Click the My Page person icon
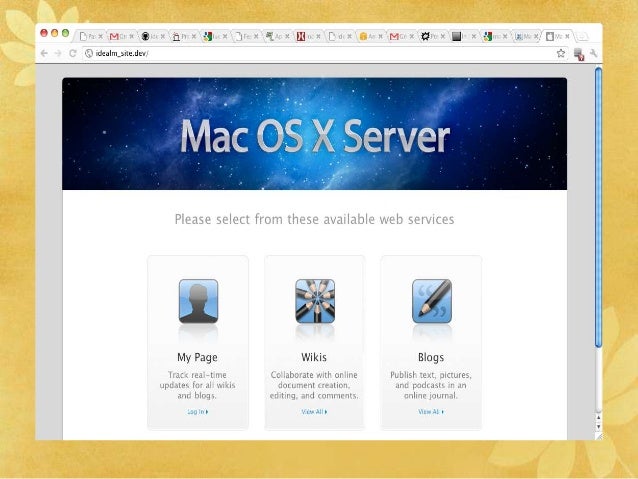638x479 pixels. pyautogui.click(x=198, y=301)
